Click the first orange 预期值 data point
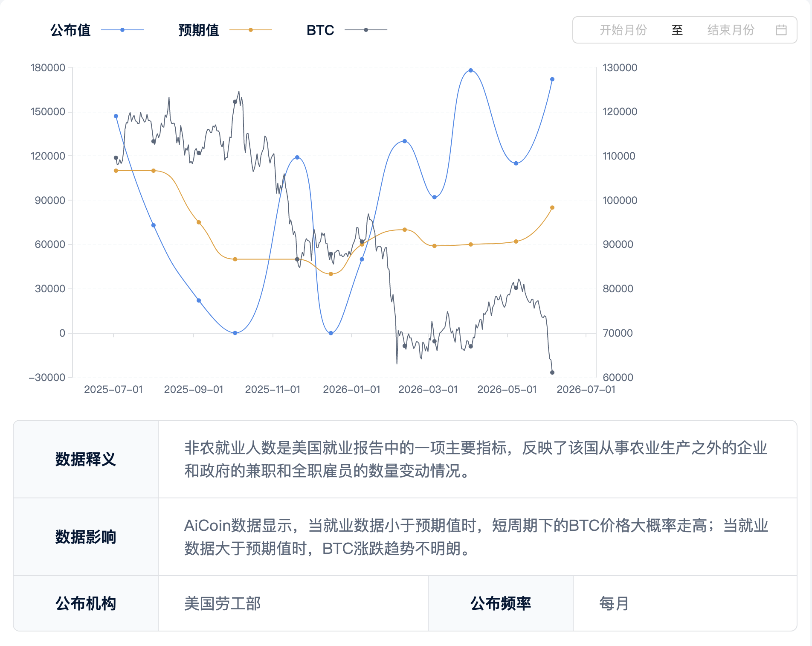Viewport: 812px width, 646px height. coord(116,171)
